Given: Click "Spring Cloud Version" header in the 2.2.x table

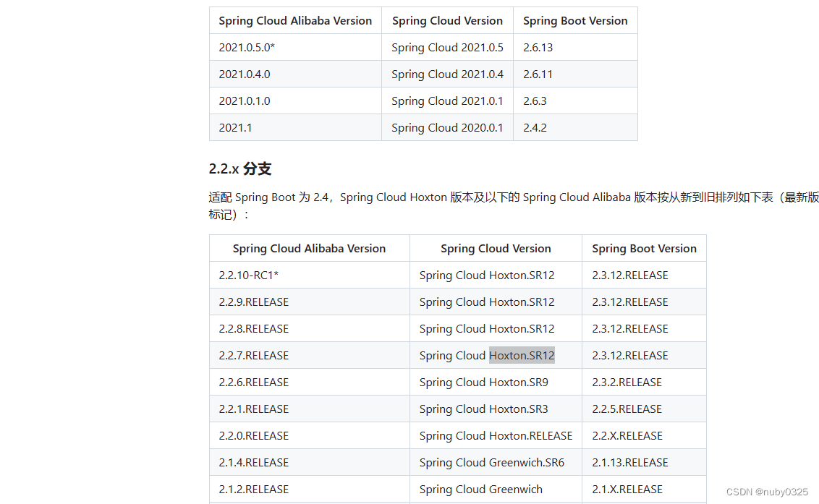Looking at the screenshot, I should point(496,249).
